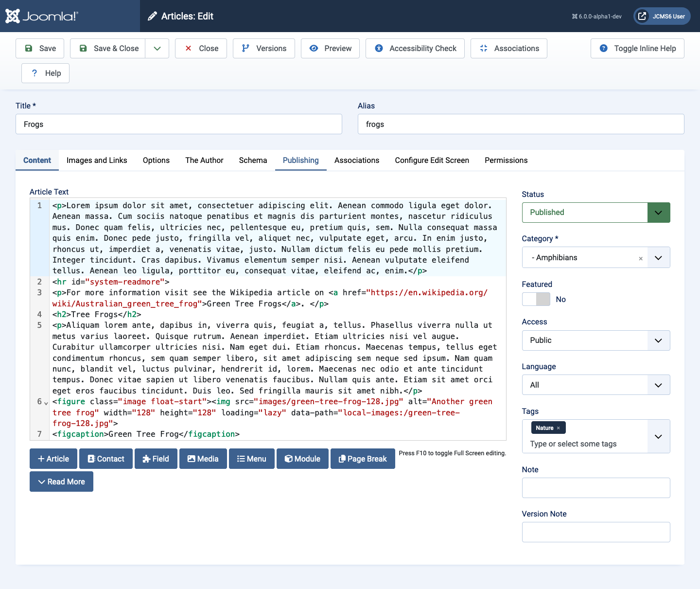The image size is (700, 589).
Task: Toggle the Featured switch
Action: pos(536,299)
